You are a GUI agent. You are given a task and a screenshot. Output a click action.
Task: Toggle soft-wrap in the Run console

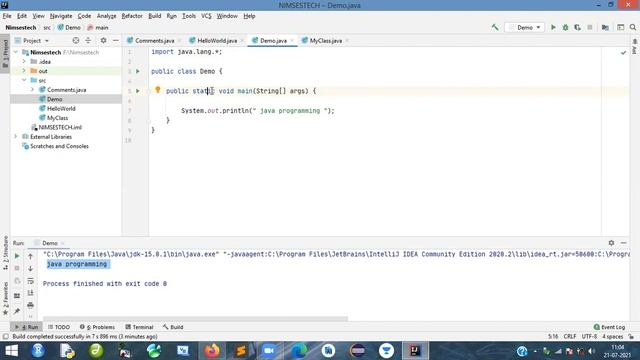click(x=30, y=281)
